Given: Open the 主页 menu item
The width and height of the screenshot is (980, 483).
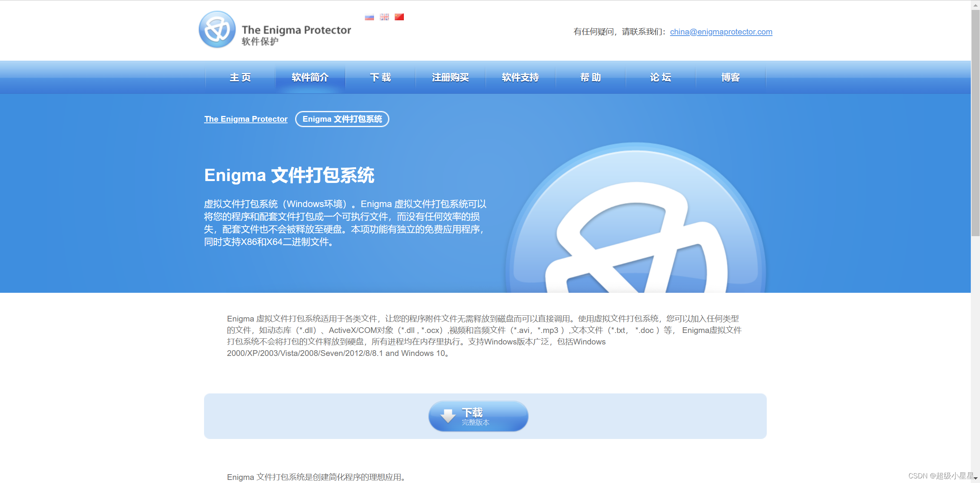Looking at the screenshot, I should pyautogui.click(x=240, y=77).
